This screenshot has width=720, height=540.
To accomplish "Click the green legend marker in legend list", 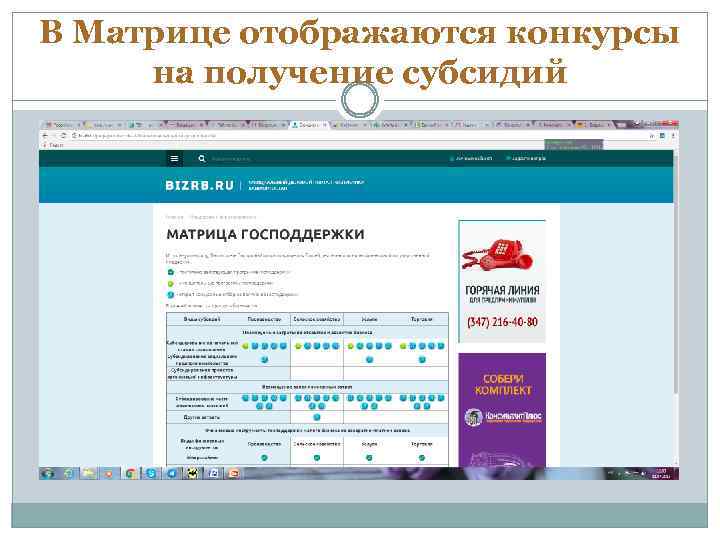I will click(170, 283).
